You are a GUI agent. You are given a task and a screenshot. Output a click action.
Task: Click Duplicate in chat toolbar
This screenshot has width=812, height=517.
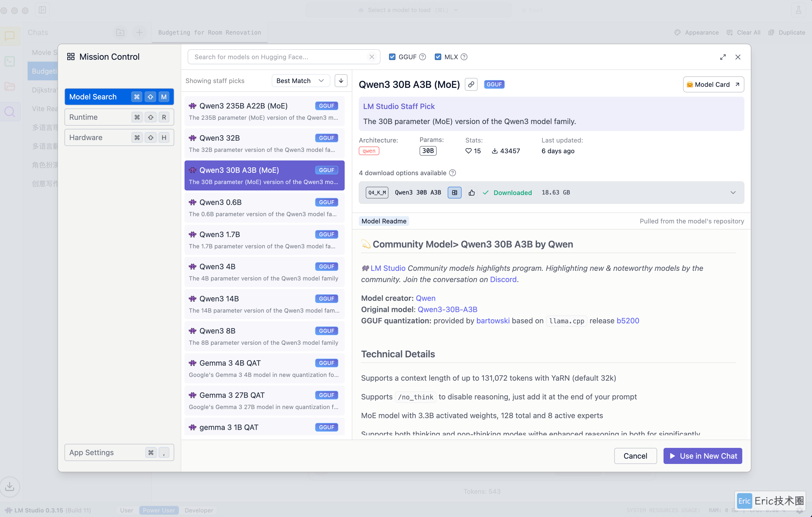(x=787, y=32)
